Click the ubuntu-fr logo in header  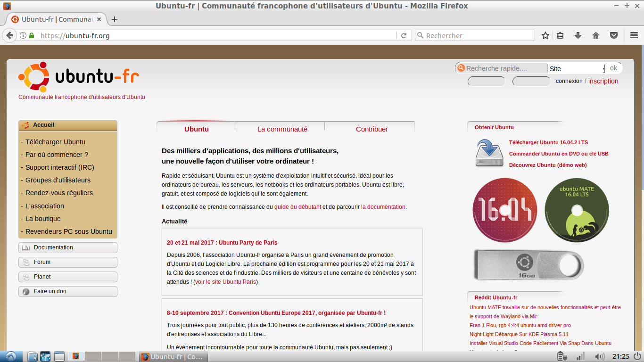point(79,77)
